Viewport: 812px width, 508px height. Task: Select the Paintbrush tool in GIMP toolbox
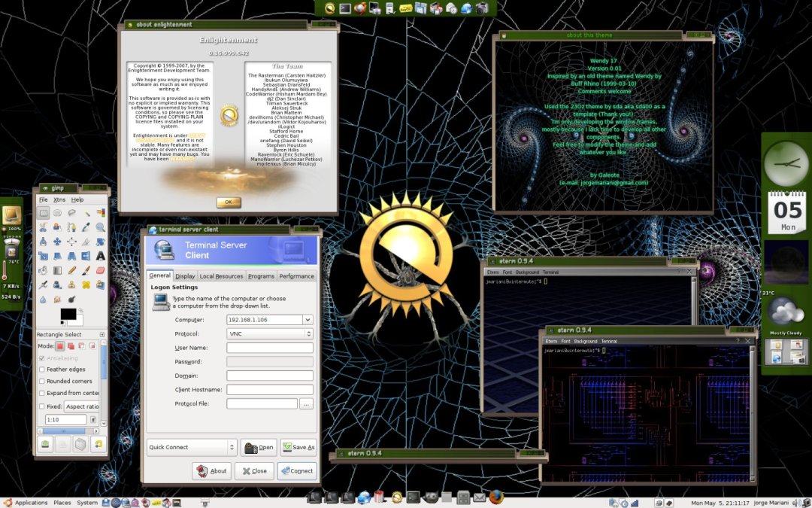click(86, 271)
